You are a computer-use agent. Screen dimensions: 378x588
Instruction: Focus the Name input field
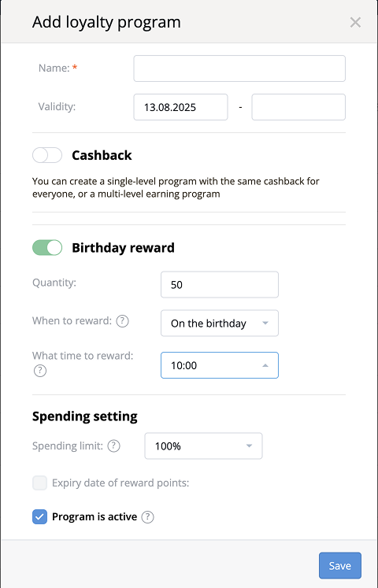click(239, 68)
